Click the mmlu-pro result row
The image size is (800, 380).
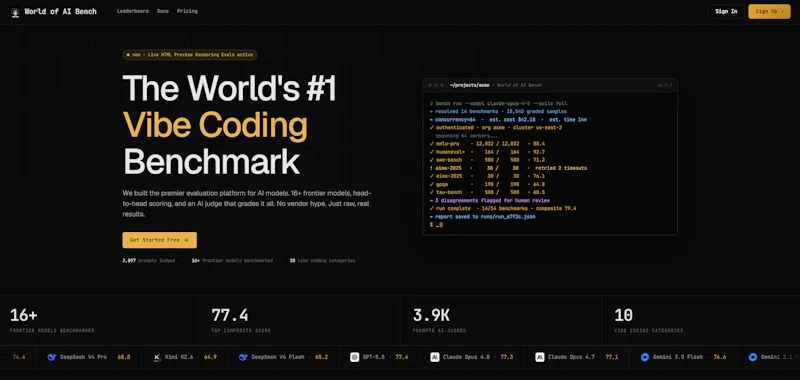pyautogui.click(x=487, y=144)
